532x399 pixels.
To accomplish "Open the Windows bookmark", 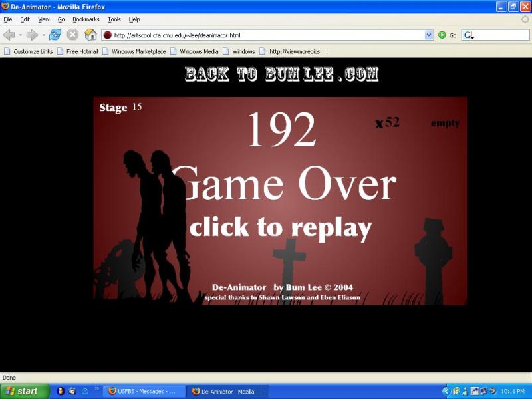I will tap(239, 52).
